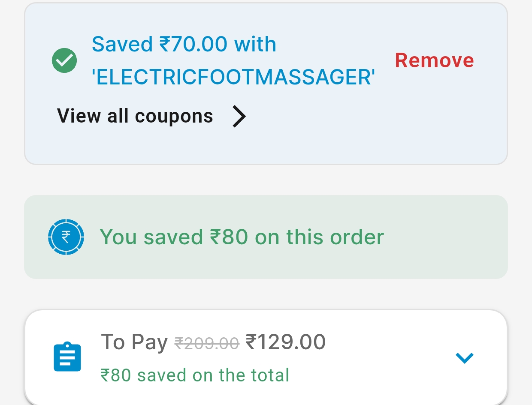Viewport: 532px width, 405px height.
Task: Open the bill clipboard icon
Action: point(67,356)
